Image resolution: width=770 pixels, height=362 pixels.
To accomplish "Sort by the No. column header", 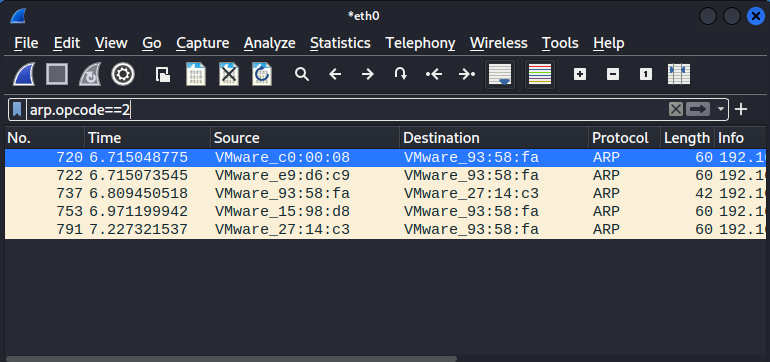I will 44,138.
